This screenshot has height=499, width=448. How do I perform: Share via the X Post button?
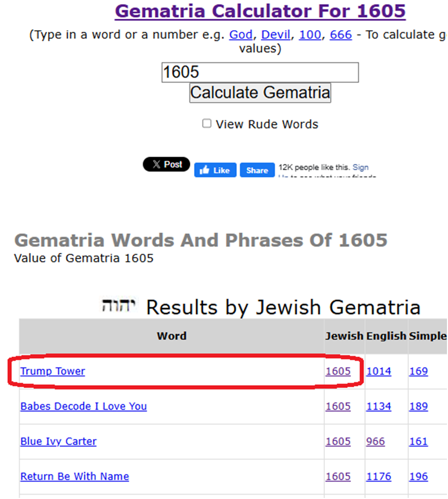(x=166, y=164)
